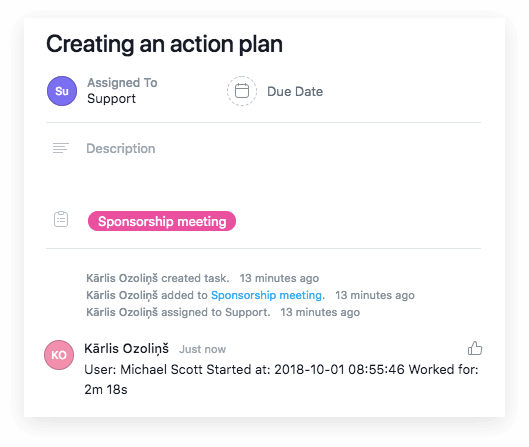Select the pink Sponsorship meeting tag
The width and height of the screenshot is (529, 447).
tap(162, 221)
